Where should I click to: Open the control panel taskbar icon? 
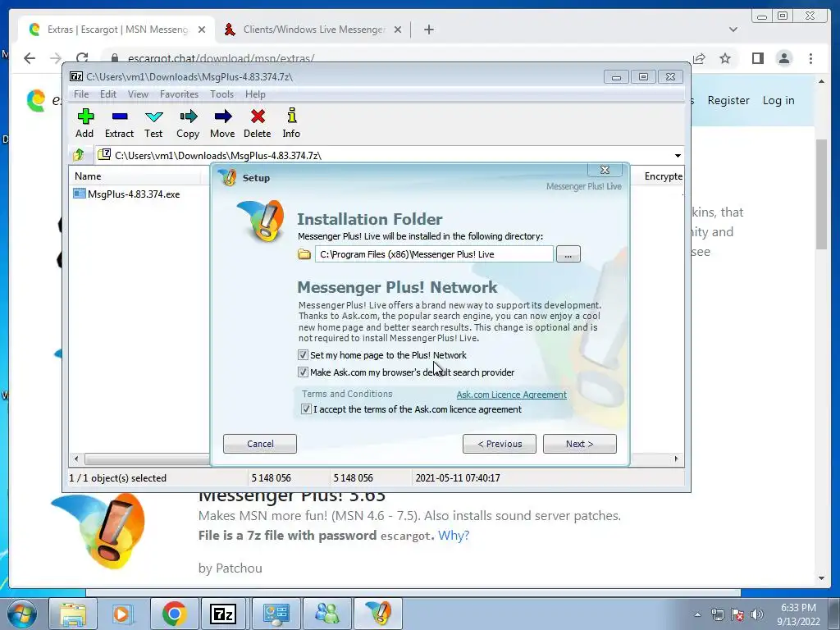point(276,614)
